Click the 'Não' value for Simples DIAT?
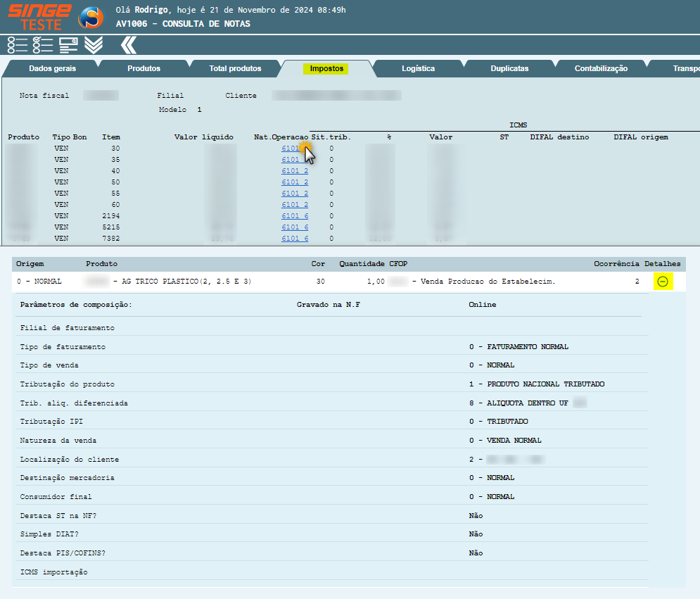700x599 pixels. (x=476, y=534)
